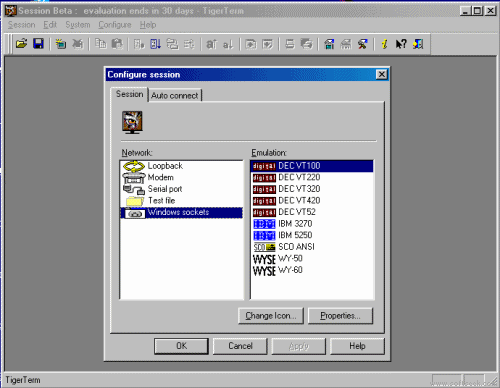500x388 pixels.
Task: Select Loopback in Network list
Action: point(181,166)
